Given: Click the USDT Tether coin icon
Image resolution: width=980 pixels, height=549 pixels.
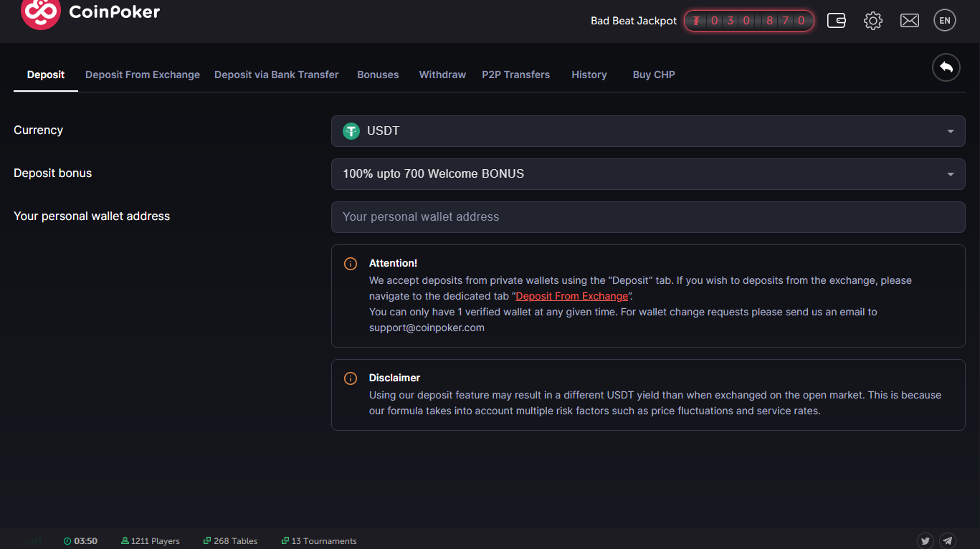Looking at the screenshot, I should [x=351, y=131].
